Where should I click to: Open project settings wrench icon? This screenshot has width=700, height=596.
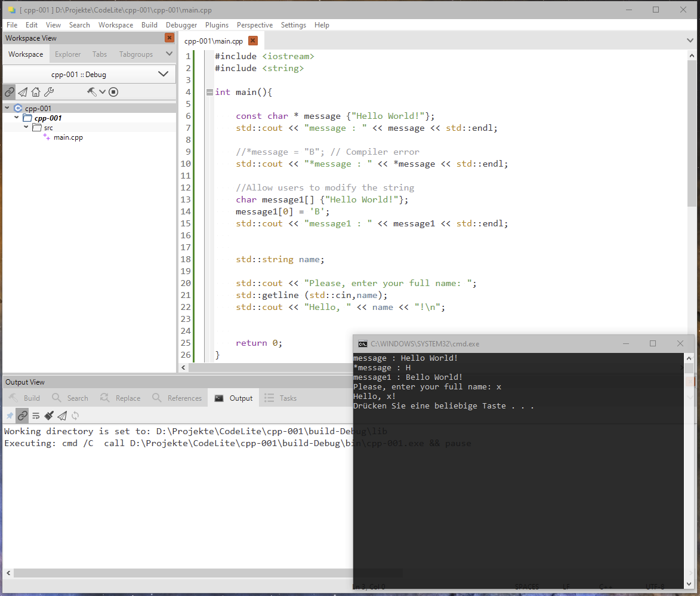click(49, 92)
